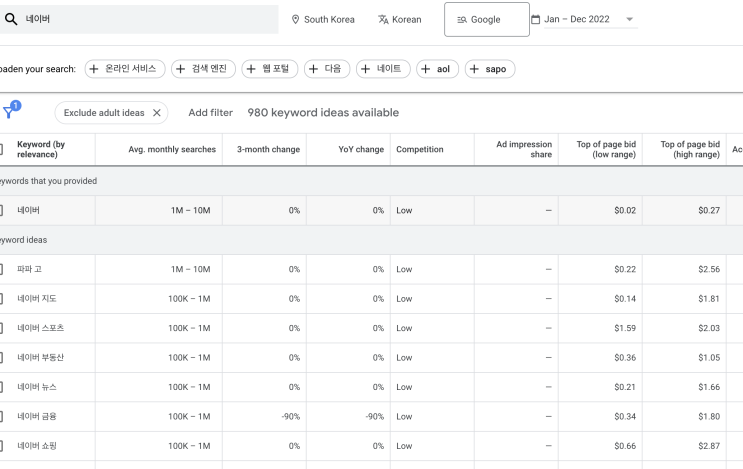Add sapo suggestion chip
743x469 pixels.
coord(490,69)
